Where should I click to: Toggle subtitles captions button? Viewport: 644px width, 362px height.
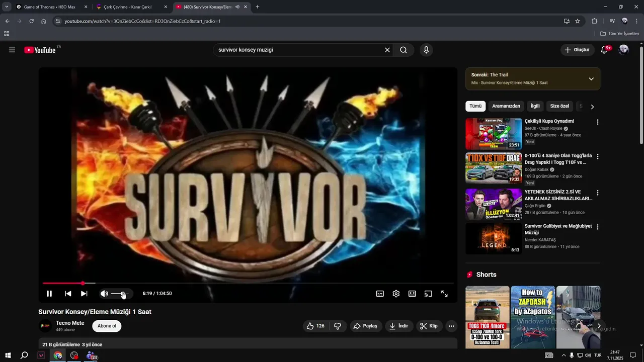pyautogui.click(x=380, y=294)
